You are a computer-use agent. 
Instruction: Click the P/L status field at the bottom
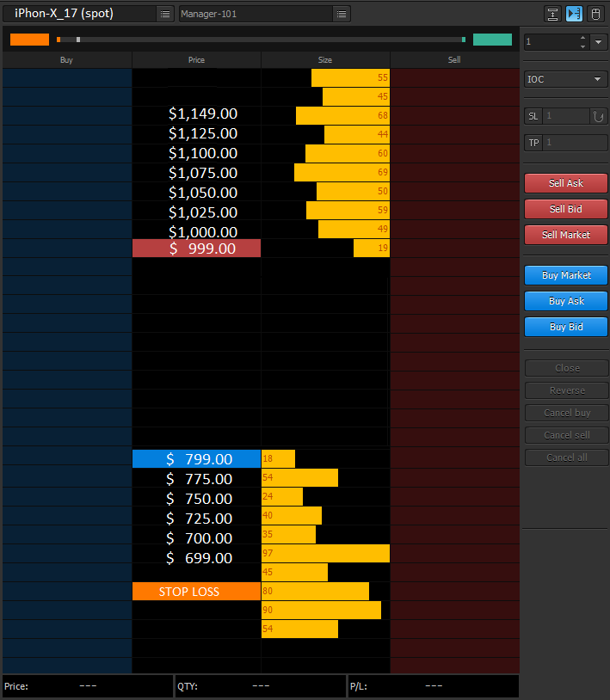(433, 686)
